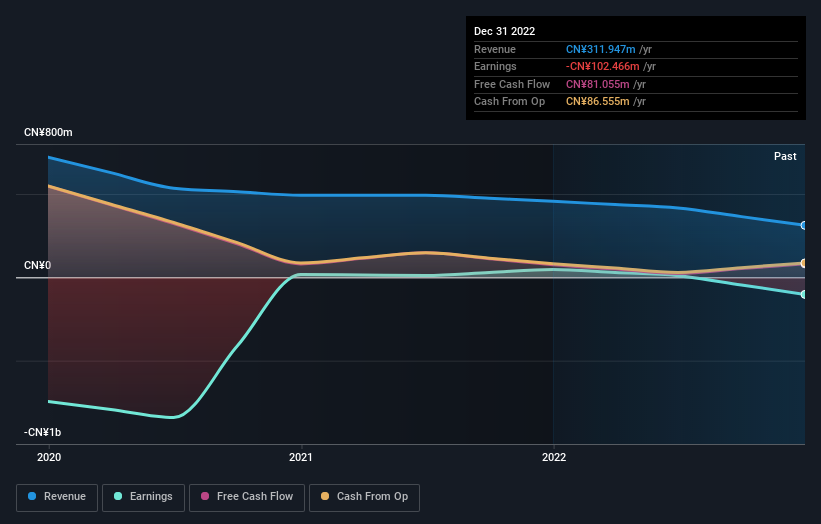Click the blue Revenue endpoint marker
Viewport: 821px width, 524px height.
pyautogui.click(x=803, y=225)
